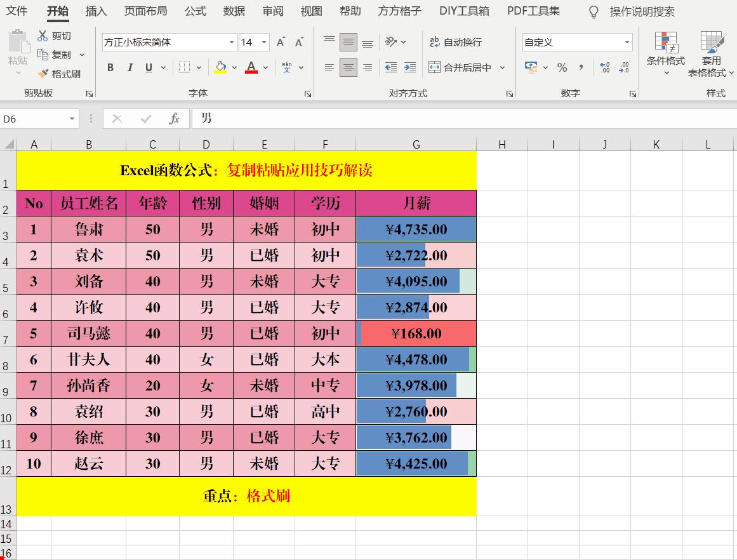Toggle center alignment for the cell
The image size is (737, 560).
pos(348,67)
